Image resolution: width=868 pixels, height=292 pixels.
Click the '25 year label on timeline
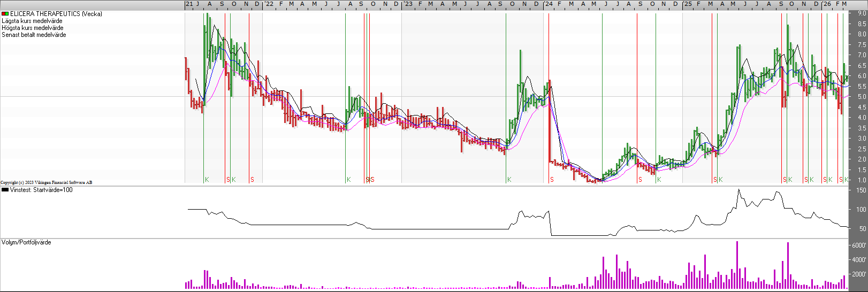pyautogui.click(x=688, y=4)
